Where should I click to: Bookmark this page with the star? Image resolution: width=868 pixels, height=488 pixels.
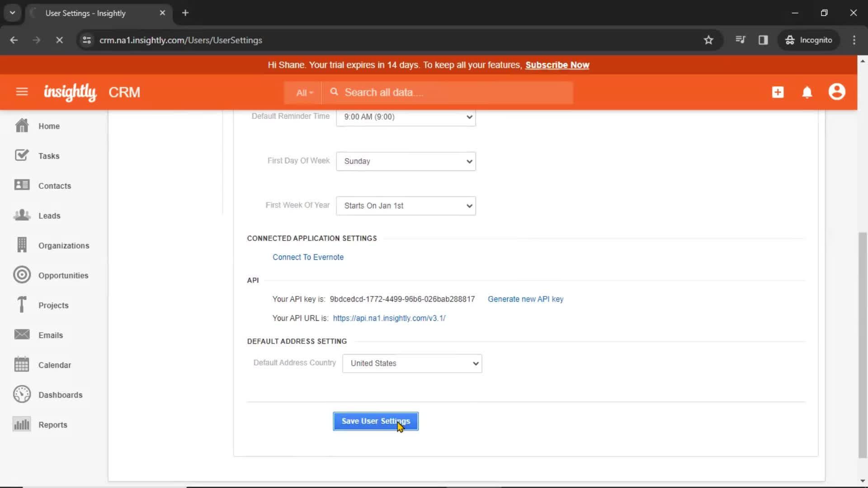point(708,40)
